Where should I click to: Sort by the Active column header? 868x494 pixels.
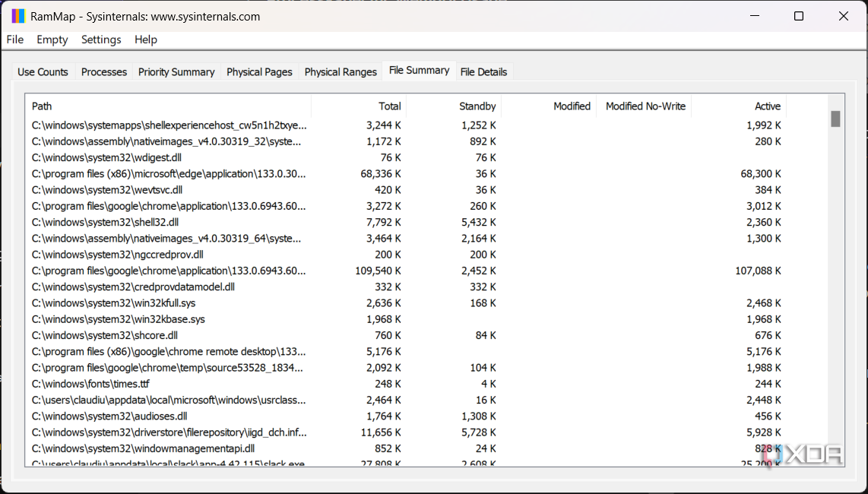pos(739,106)
